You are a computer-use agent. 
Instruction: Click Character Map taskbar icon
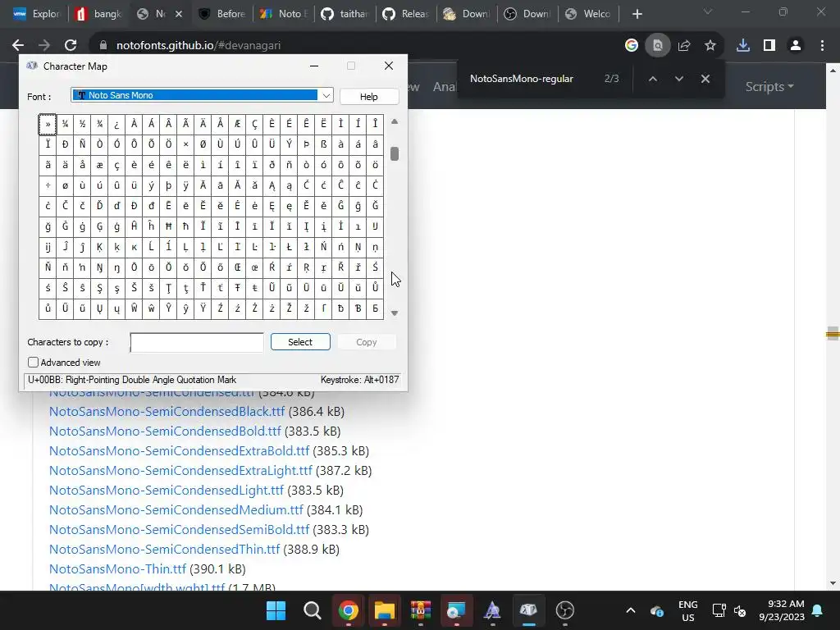(x=528, y=610)
